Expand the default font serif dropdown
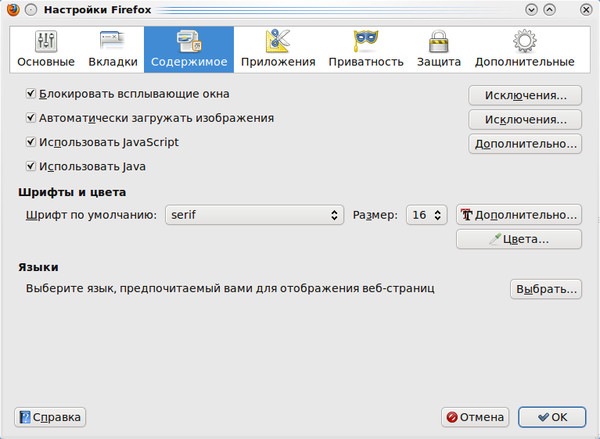 pyautogui.click(x=254, y=215)
